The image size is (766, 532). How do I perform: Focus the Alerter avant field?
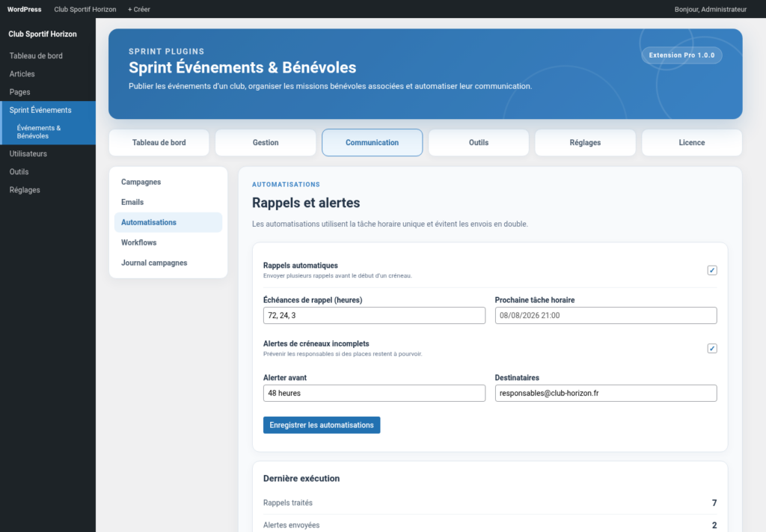point(374,394)
